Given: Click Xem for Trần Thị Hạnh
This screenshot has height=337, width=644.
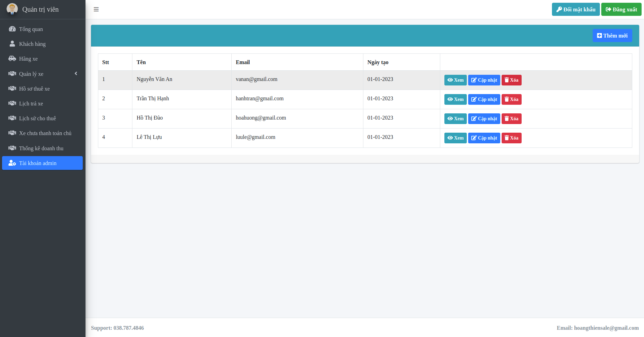Looking at the screenshot, I should tap(455, 99).
